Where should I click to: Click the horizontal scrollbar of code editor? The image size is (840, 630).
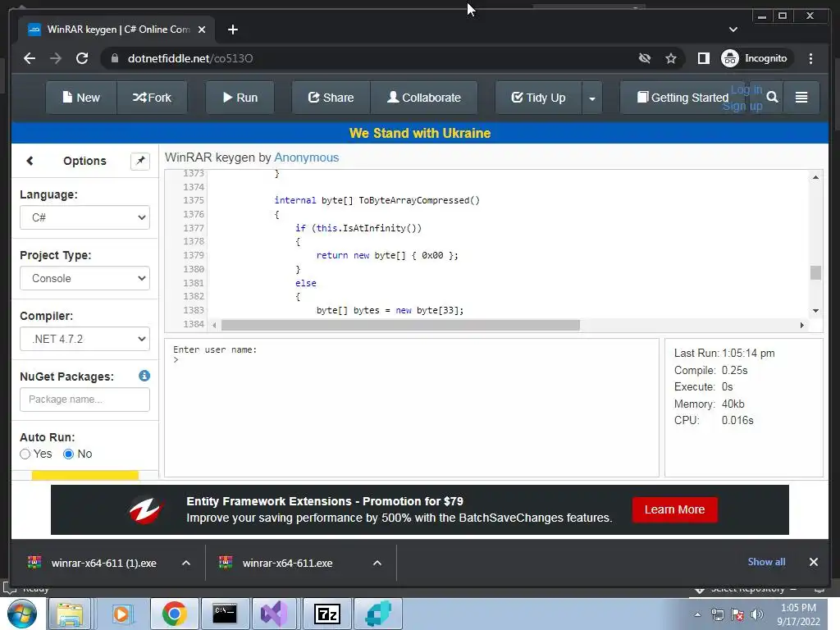[400, 325]
